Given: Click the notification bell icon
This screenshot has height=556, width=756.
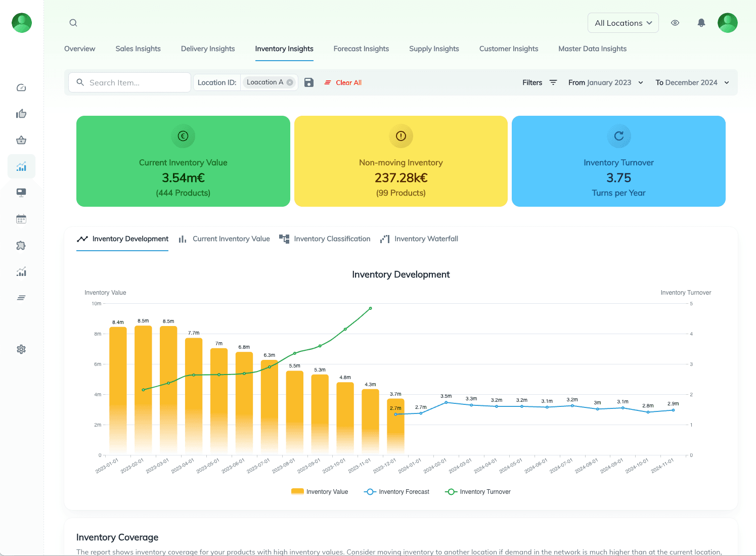Looking at the screenshot, I should pos(701,23).
